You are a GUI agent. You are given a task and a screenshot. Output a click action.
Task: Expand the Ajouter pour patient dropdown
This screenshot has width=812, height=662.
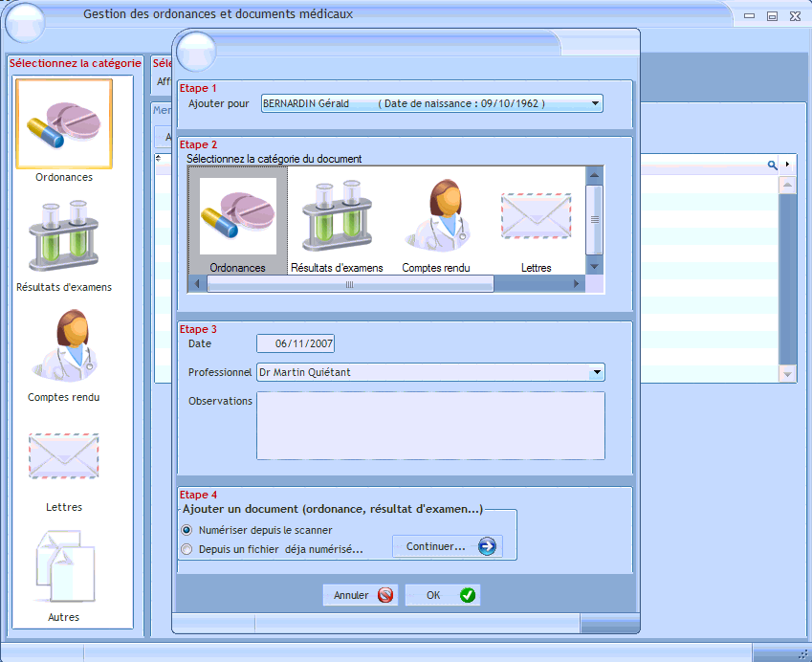pyautogui.click(x=595, y=103)
